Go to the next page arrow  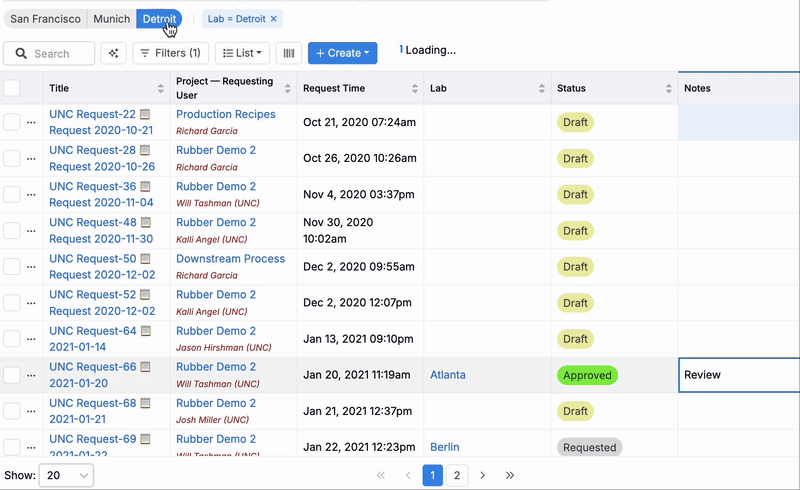point(482,476)
